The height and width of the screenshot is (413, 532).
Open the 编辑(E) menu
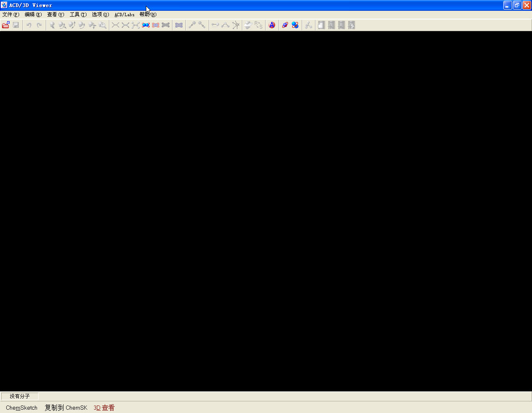pyautogui.click(x=33, y=15)
